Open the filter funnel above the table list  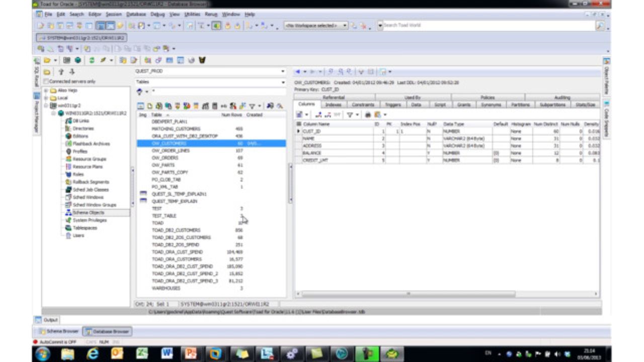(252, 106)
